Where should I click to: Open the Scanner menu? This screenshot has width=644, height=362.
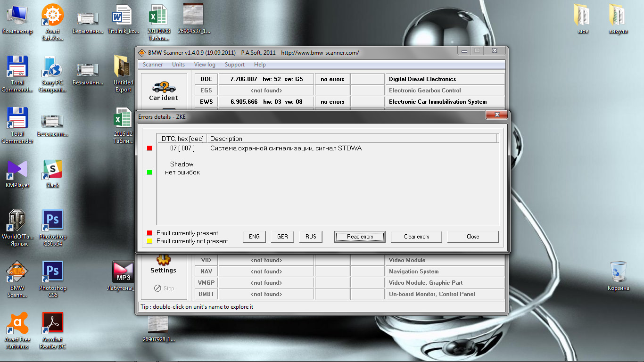click(x=153, y=65)
